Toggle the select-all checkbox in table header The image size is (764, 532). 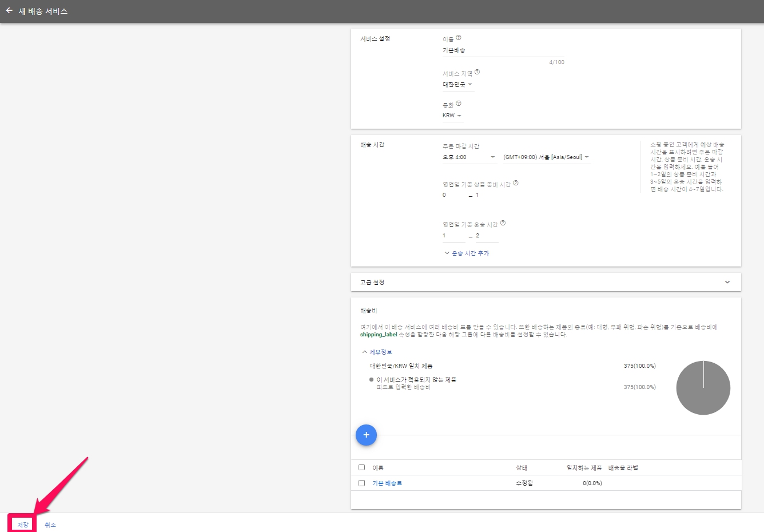[361, 467]
